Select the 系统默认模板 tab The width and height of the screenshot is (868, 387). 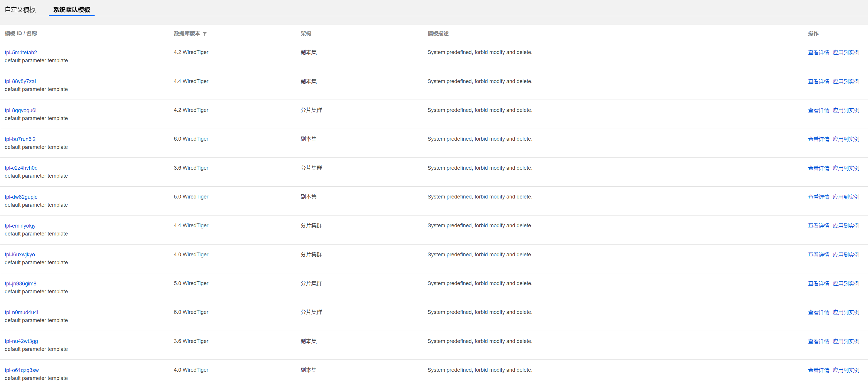point(71,9)
